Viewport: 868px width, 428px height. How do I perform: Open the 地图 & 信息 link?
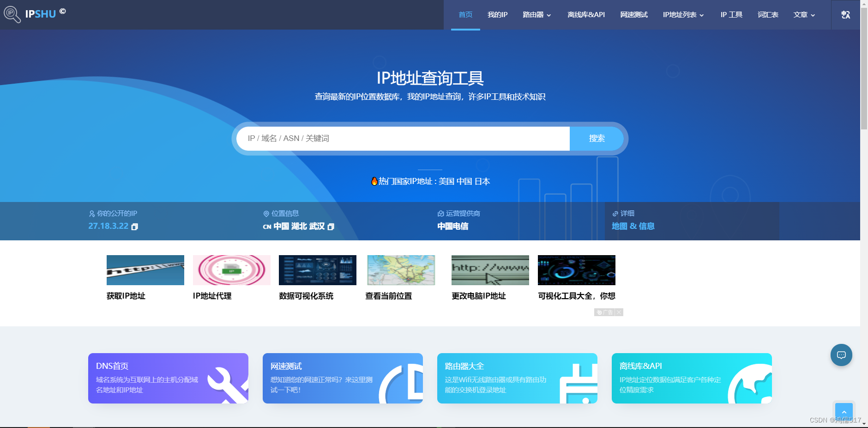coord(633,226)
